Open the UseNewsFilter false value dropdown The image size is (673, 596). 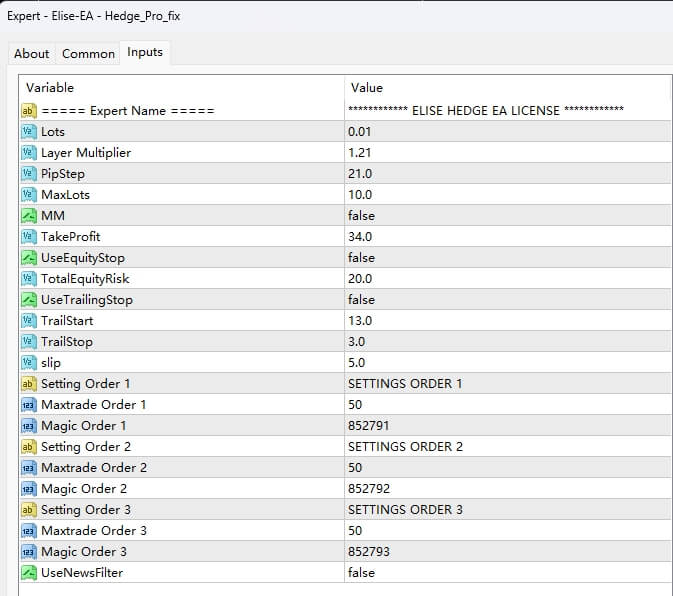(508, 573)
